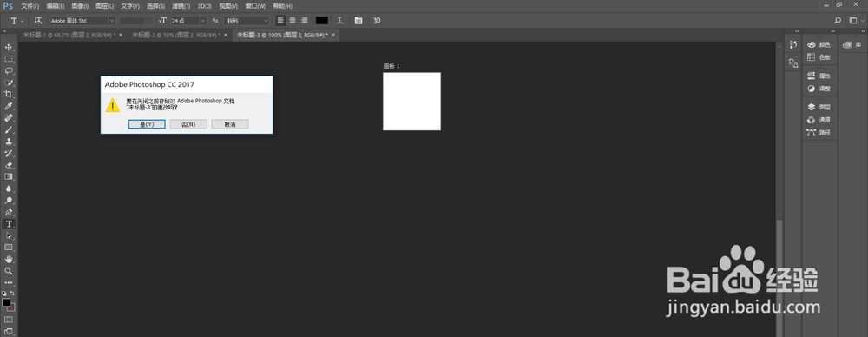Viewport: 868px width, 337px height.
Task: Open the 滤镜(T) menu
Action: click(181, 6)
